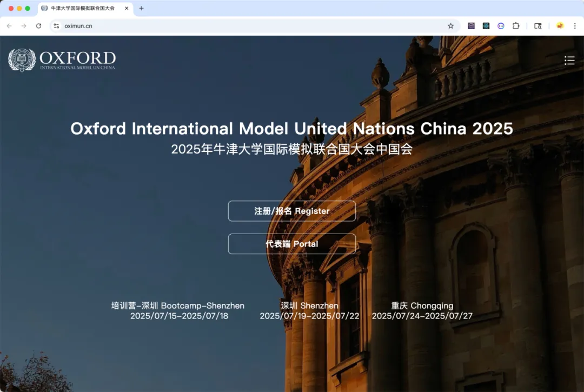Screen dimensions: 584x392
Task: Open the Extensions puzzle piece menu
Action: 516,26
